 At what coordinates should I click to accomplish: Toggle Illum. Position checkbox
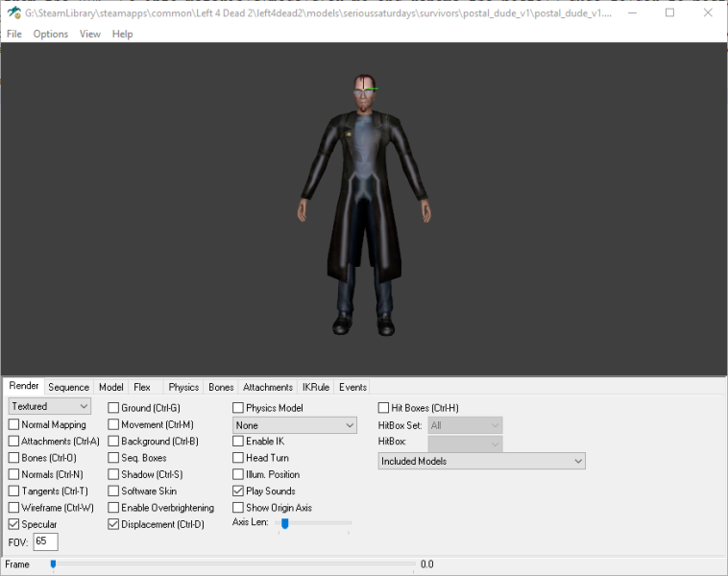[x=238, y=475]
